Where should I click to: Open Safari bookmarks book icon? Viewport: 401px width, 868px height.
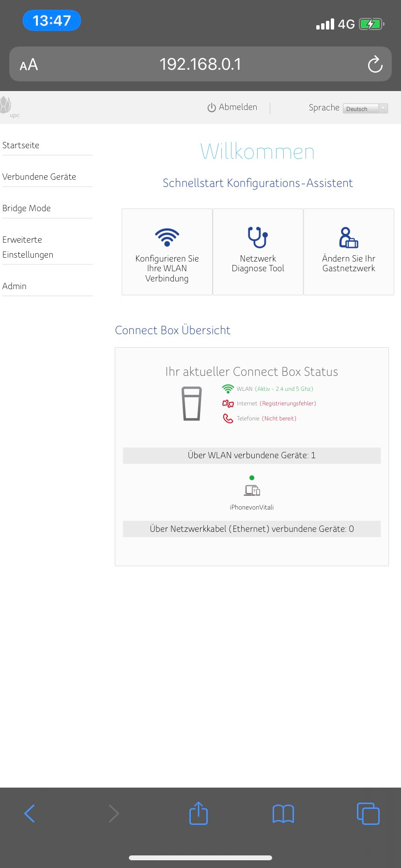(283, 814)
